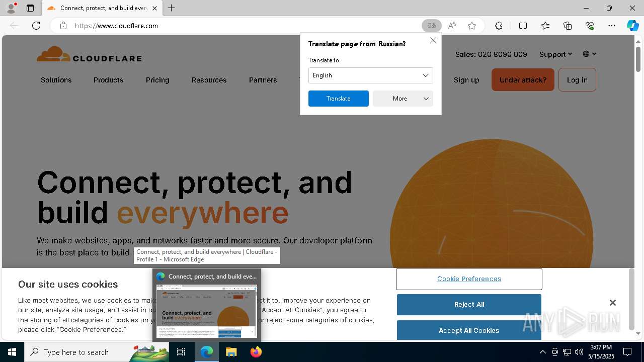644x362 pixels.
Task: Open the Copilot sidebar icon
Action: [x=632, y=26]
